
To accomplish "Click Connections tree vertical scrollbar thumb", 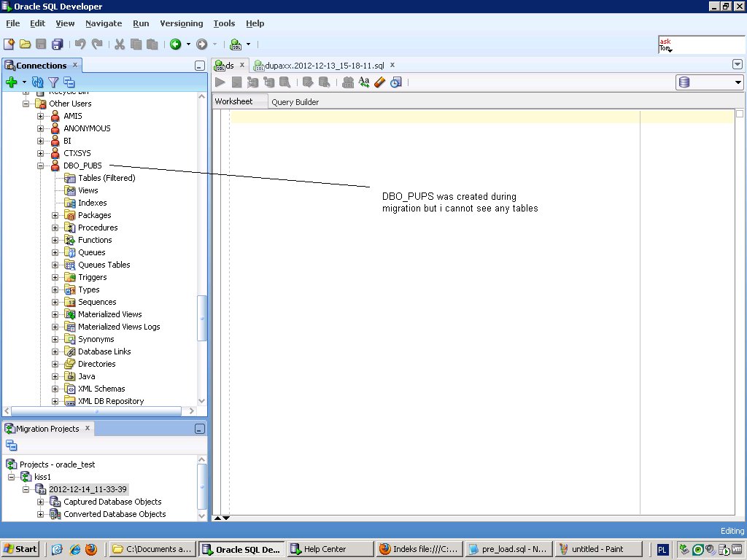I will [x=201, y=318].
